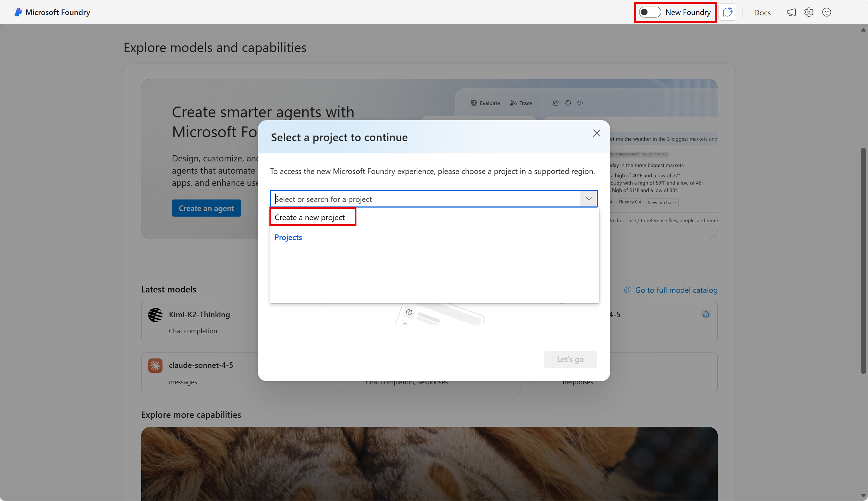868x501 pixels.
Task: Share the playground session
Action: (x=556, y=103)
